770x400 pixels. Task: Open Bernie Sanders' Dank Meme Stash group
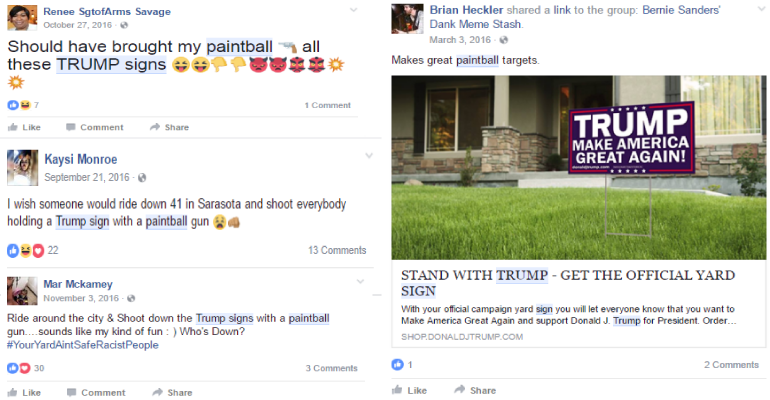pyautogui.click(x=575, y=17)
